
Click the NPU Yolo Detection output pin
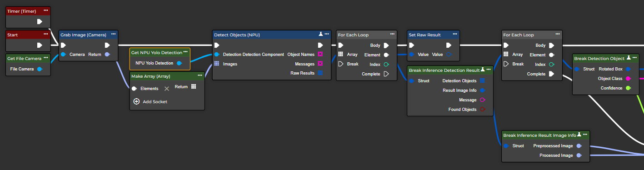coord(179,63)
